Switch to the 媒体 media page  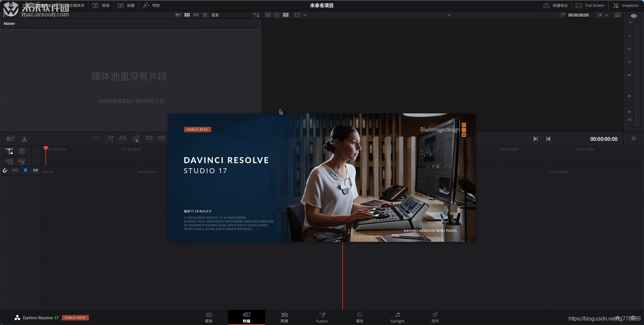pos(209,318)
